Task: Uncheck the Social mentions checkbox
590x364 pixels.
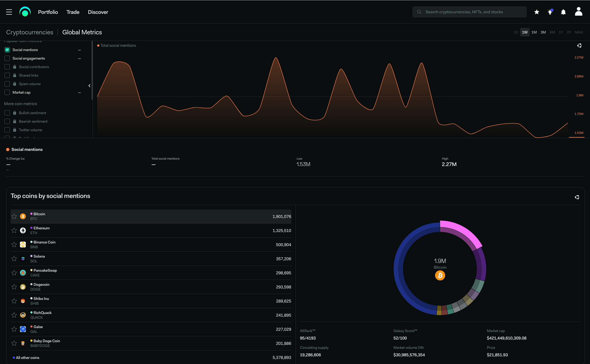Action: tap(7, 50)
